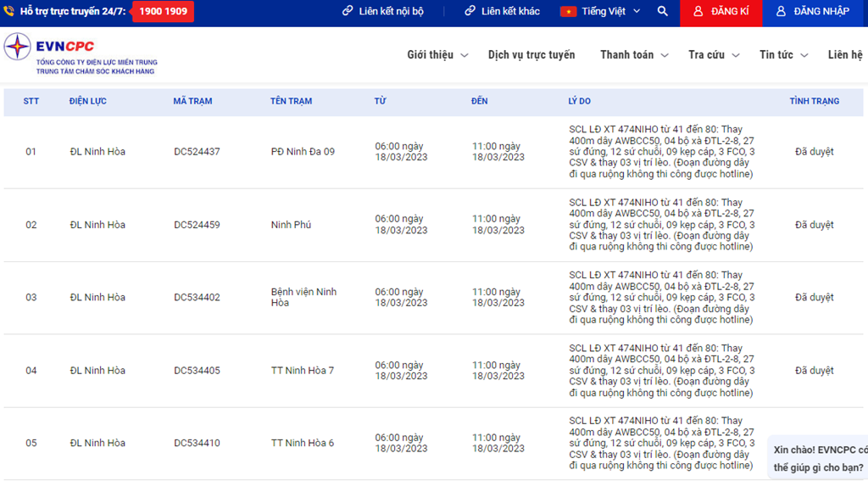
Task: Expand the Thanh toán menu
Action: (x=634, y=55)
